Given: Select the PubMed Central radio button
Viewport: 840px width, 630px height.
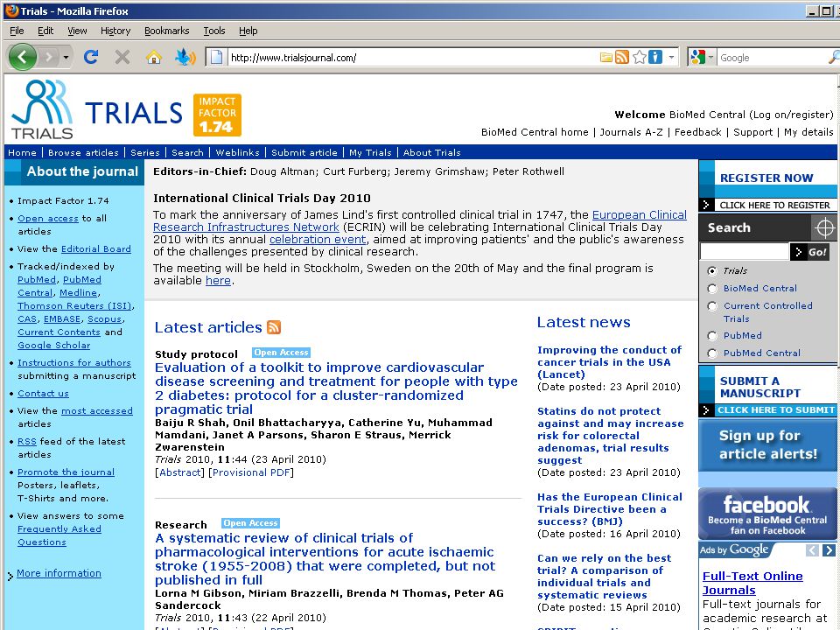Looking at the screenshot, I should tap(712, 353).
